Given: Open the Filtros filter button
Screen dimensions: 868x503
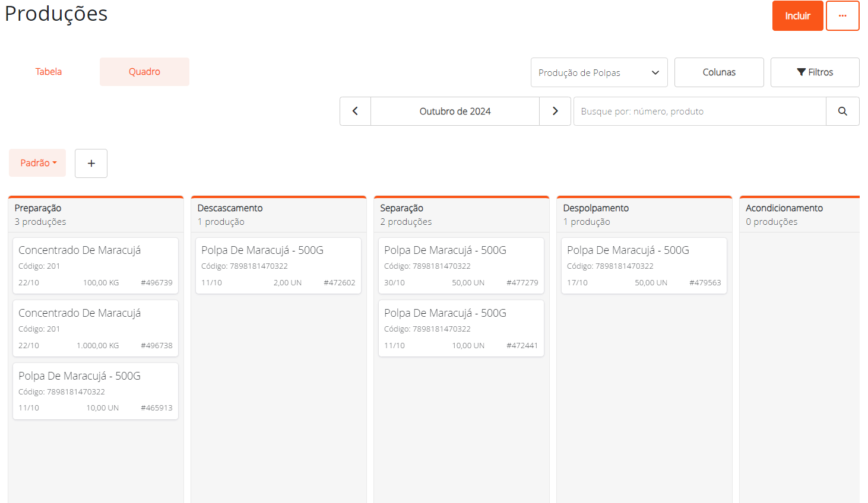Looking at the screenshot, I should tap(815, 72).
